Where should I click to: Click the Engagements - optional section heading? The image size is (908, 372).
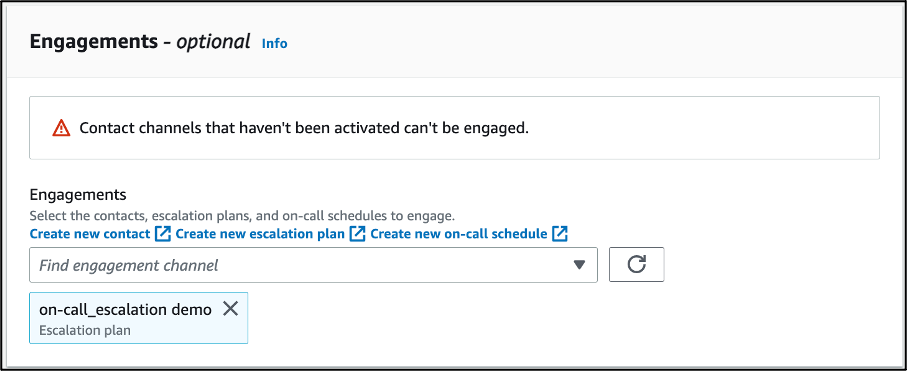click(x=140, y=42)
